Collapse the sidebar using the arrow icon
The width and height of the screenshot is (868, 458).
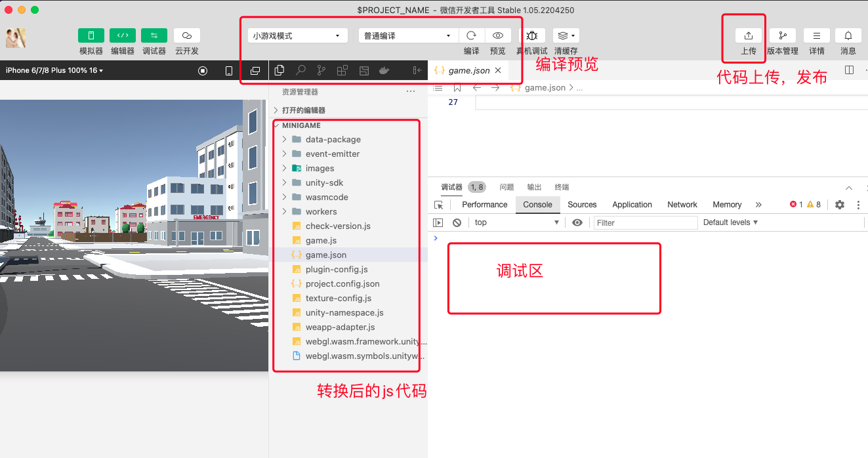click(417, 70)
